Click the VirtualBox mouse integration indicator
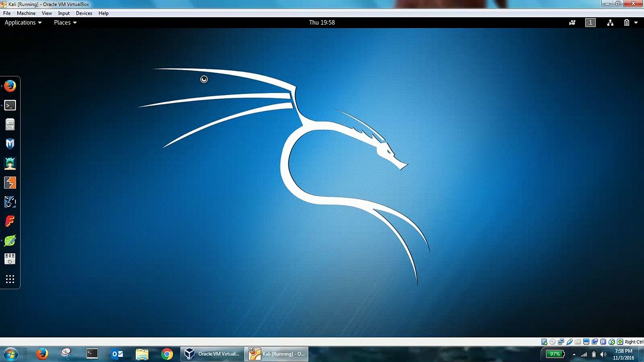Image resolution: width=644 pixels, height=362 pixels. tap(612, 342)
